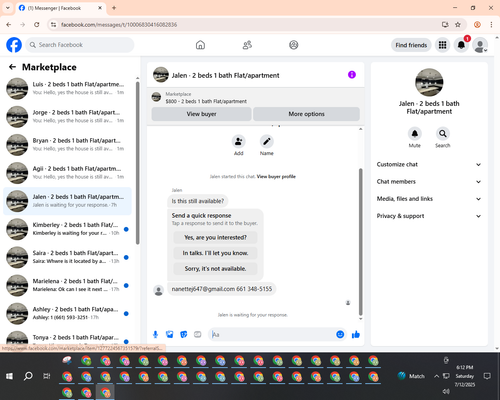500x400 pixels.
Task: Open Luis conversation in list
Action: (67, 89)
